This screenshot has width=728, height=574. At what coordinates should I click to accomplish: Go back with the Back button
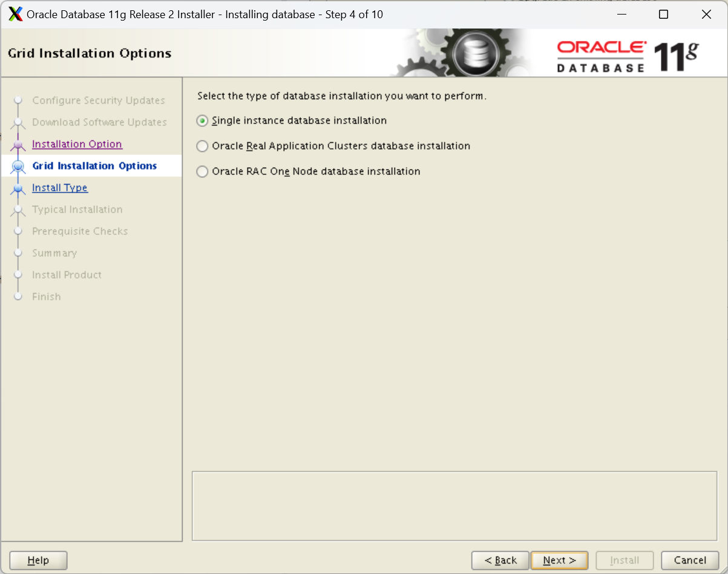tap(500, 561)
